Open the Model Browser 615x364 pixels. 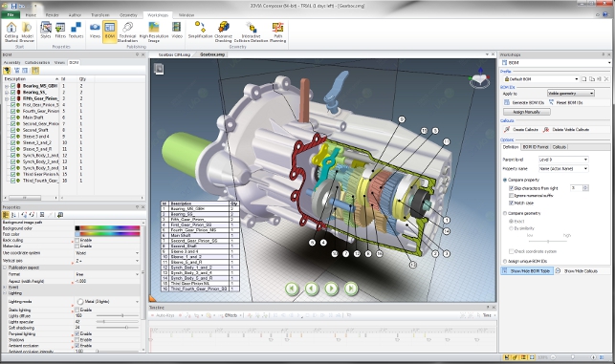(27, 32)
